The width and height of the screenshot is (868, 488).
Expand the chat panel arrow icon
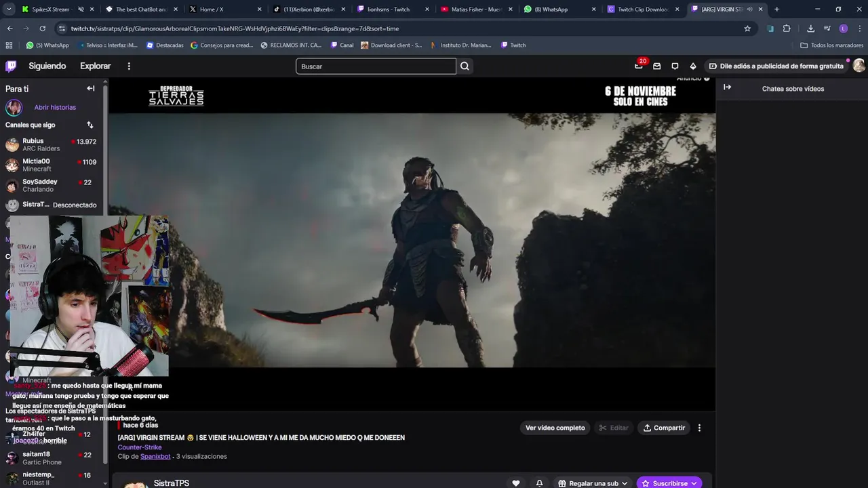click(x=727, y=87)
